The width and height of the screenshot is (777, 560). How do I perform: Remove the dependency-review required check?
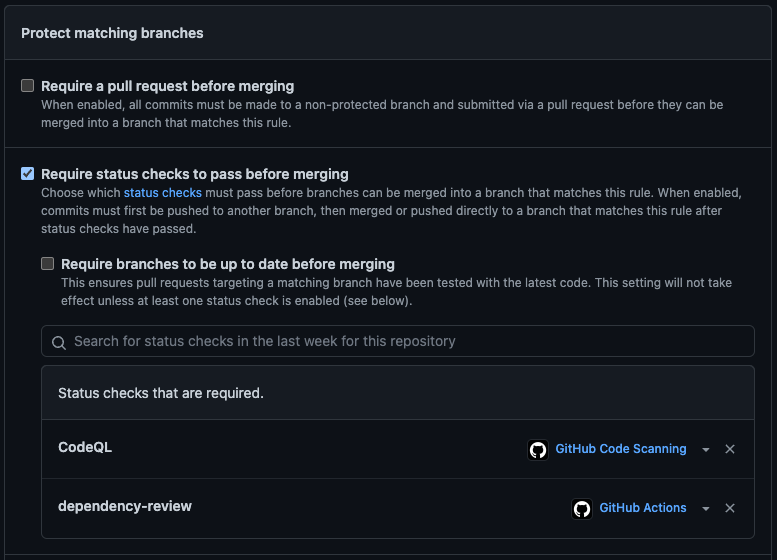(x=730, y=509)
